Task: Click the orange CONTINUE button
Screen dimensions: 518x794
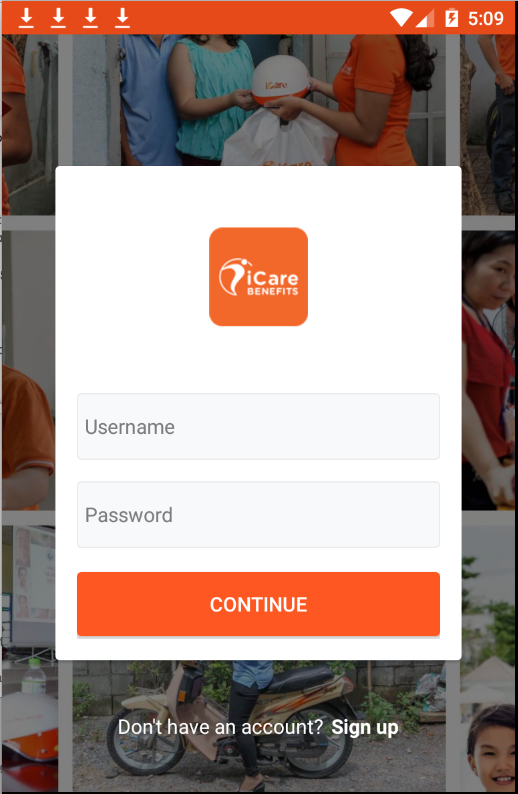Action: point(258,604)
